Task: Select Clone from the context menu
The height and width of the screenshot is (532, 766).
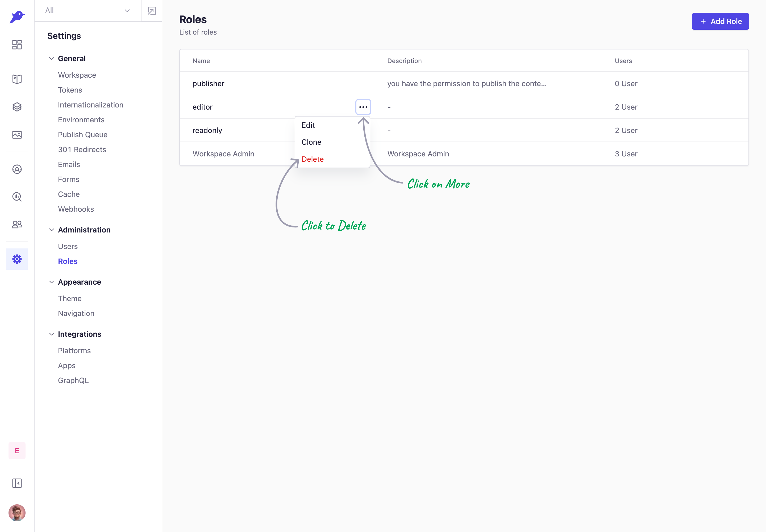Action: click(332, 142)
